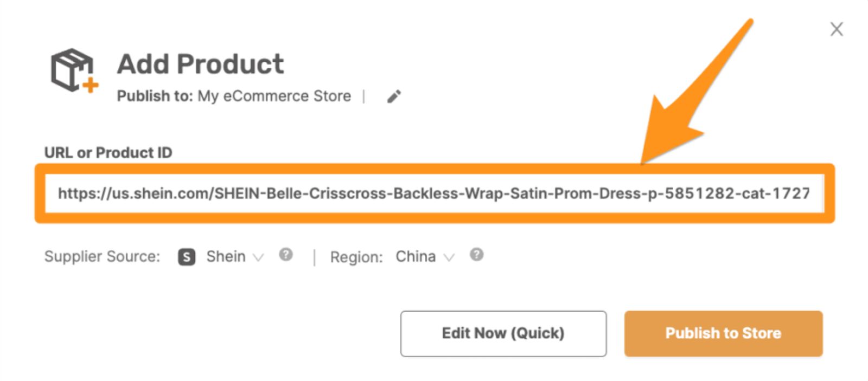Click the "URL or Product ID" label
868x381 pixels.
[x=108, y=153]
